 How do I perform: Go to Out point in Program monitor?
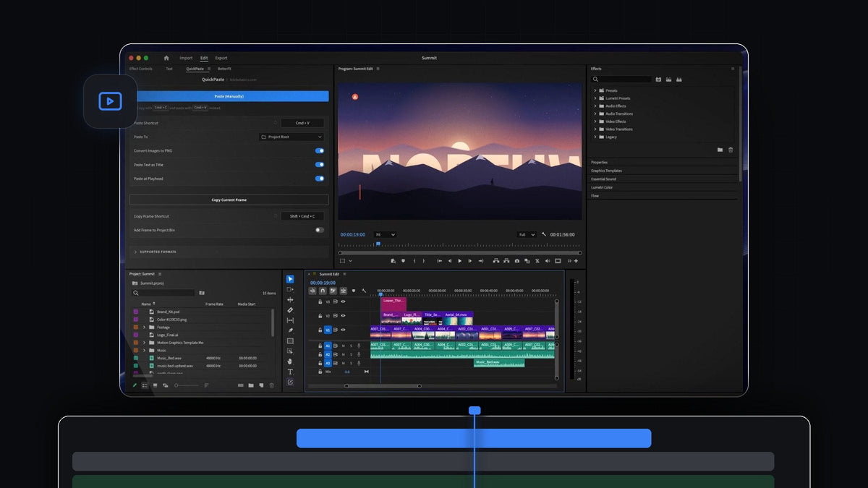pos(481,261)
